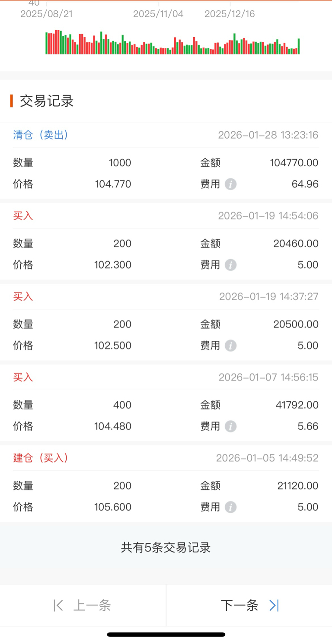This screenshot has width=332, height=644.
Task: Select the 买入 record at 14:37:27
Action: pyautogui.click(x=166, y=322)
